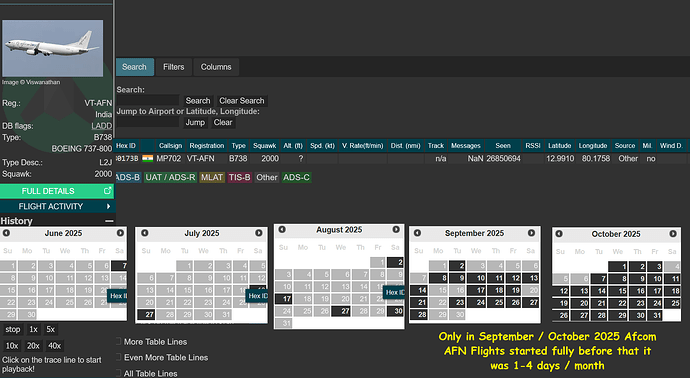The height and width of the screenshot is (378, 690).
Task: Select the MP702 callsign table cell
Action: click(x=169, y=158)
